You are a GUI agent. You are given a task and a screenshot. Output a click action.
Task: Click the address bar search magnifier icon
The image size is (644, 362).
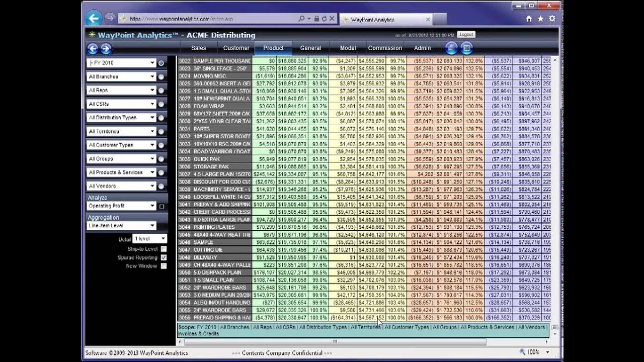(301, 19)
